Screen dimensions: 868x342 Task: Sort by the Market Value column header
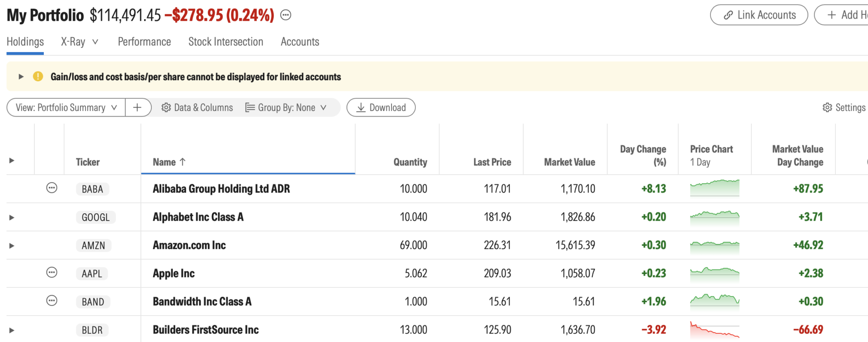pos(569,162)
